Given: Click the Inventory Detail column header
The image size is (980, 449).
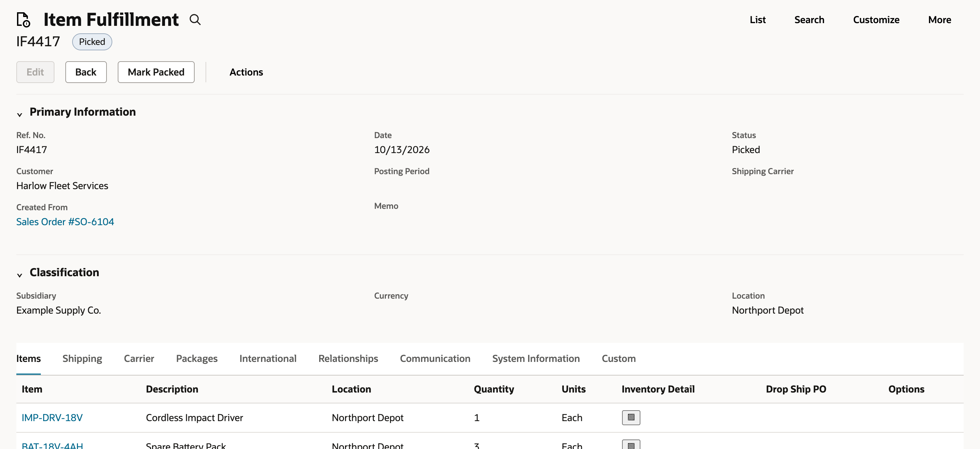Looking at the screenshot, I should (658, 389).
